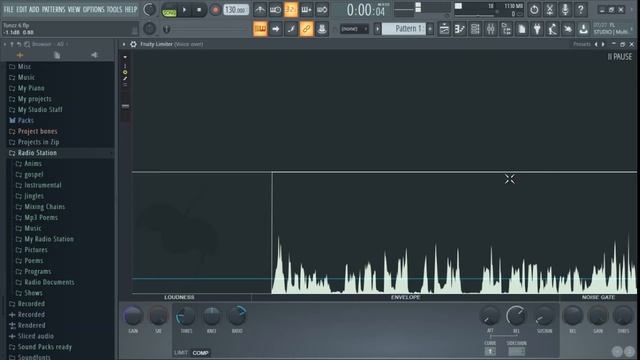Click the tempo tapper icon
Image resolution: width=640 pixels, height=360 pixels.
point(553,29)
